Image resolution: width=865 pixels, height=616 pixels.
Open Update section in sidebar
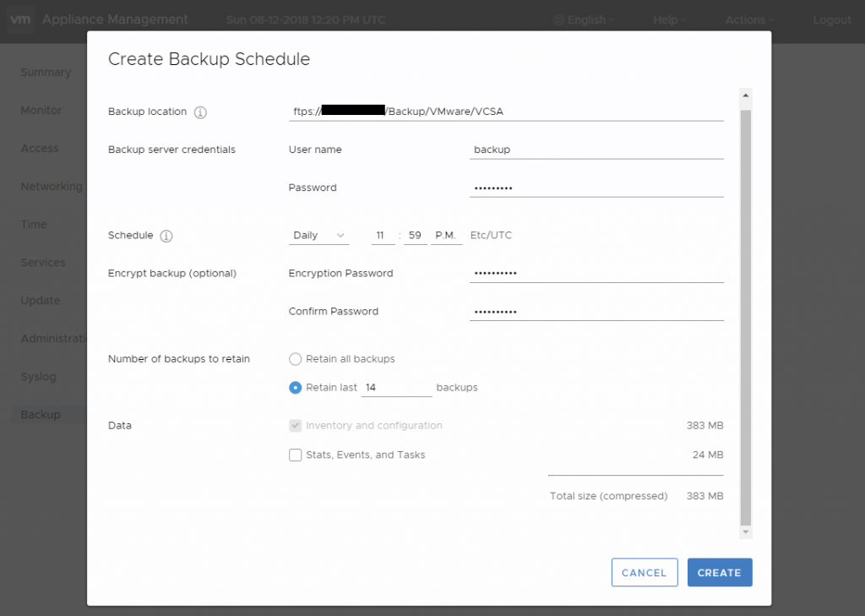[41, 301]
